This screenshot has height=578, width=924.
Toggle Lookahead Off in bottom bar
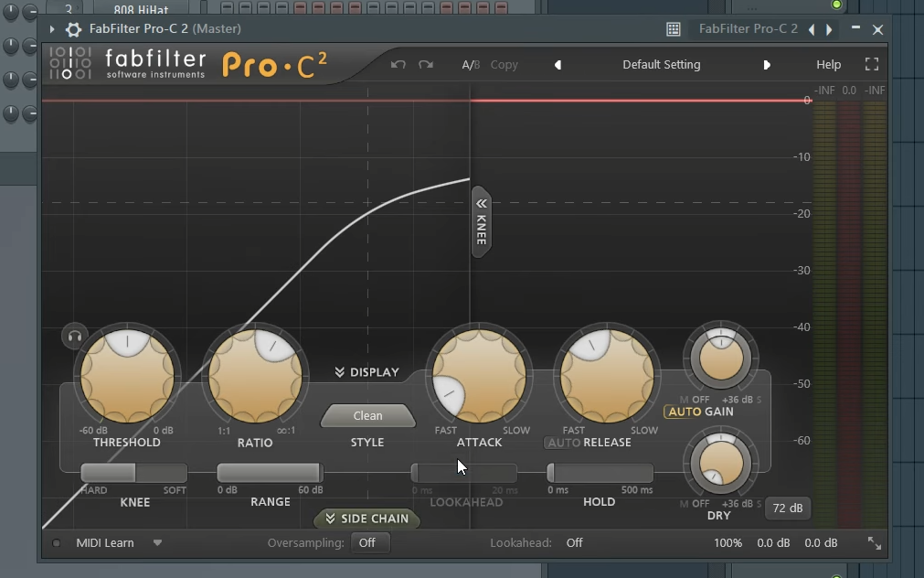point(574,542)
